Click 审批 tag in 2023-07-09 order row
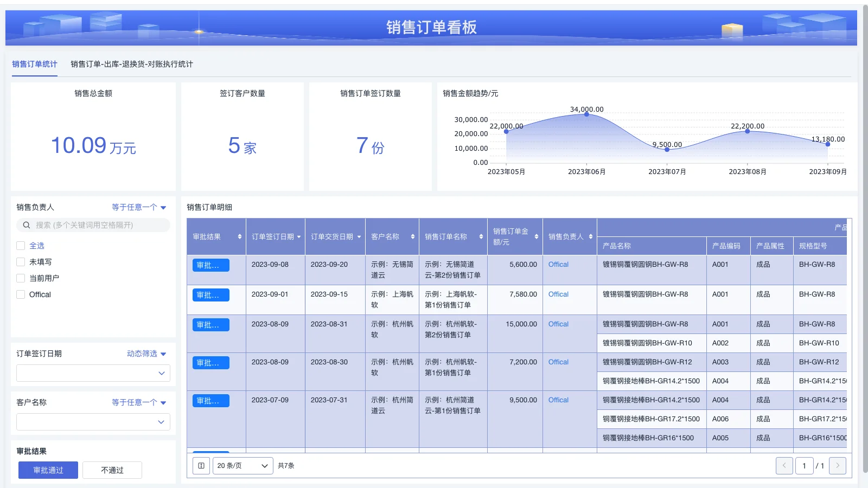The height and width of the screenshot is (488, 868). click(211, 401)
